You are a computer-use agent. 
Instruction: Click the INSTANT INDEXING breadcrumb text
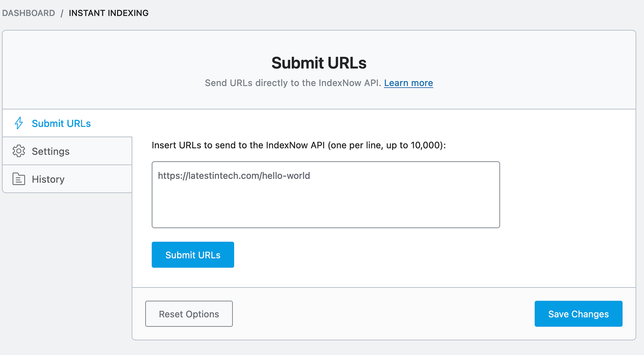coord(109,13)
